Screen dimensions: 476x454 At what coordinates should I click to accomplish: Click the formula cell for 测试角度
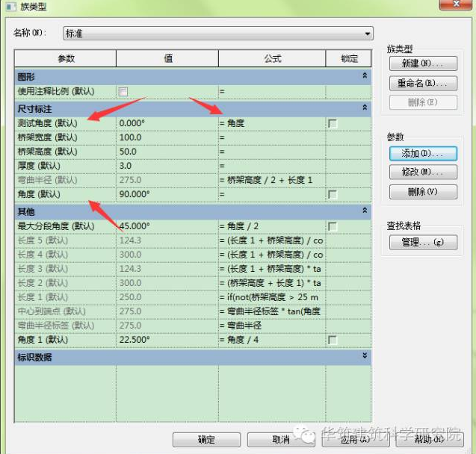(272, 123)
